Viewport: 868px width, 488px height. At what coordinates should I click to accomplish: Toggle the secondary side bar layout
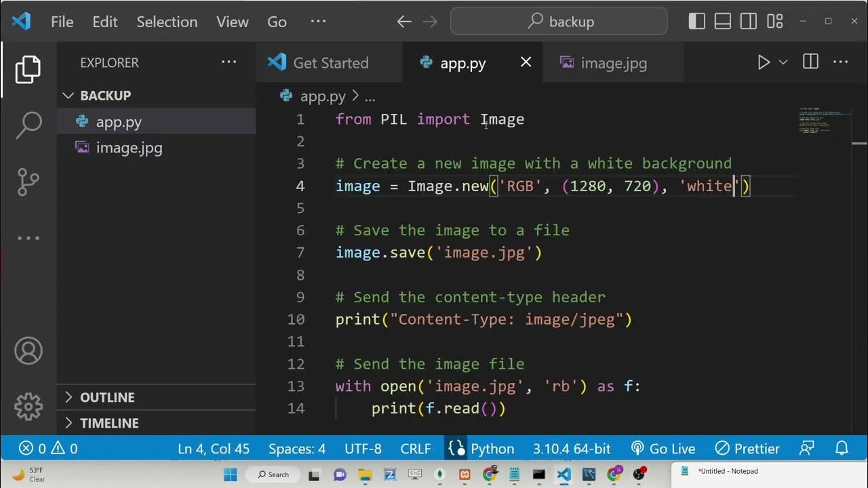coord(749,22)
